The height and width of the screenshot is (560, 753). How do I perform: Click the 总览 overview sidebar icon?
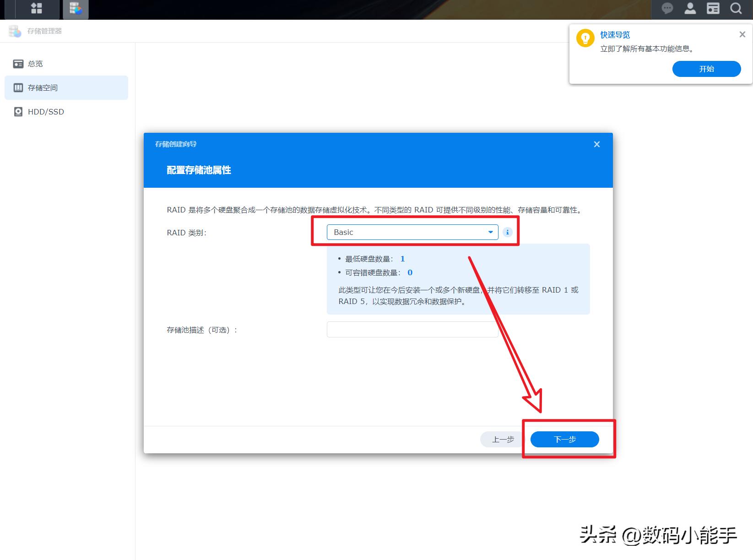18,64
